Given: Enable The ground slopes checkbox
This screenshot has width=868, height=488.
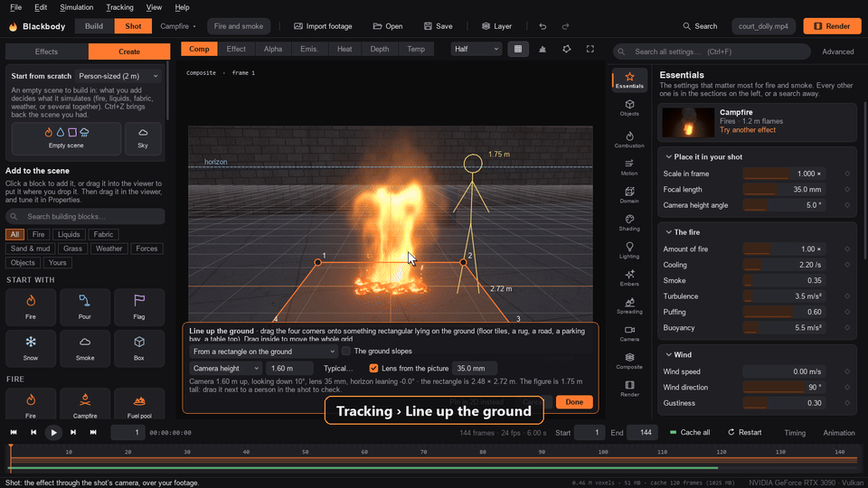Looking at the screenshot, I should [346, 351].
